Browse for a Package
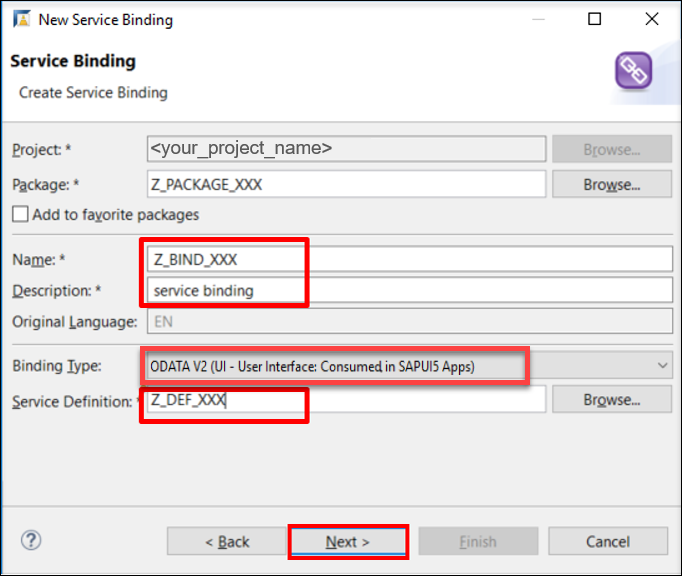 tap(612, 184)
